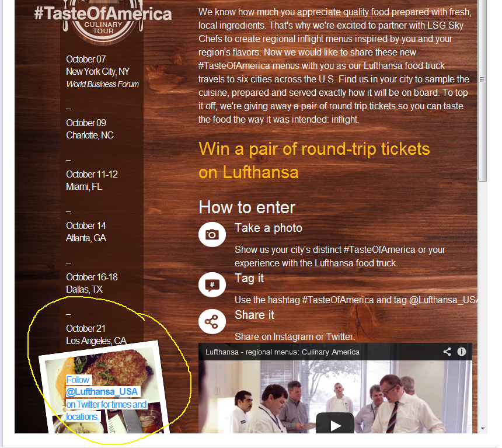Click the Win a pair of round-trip tickets heading
Viewport: 502px width, 448px height.
click(314, 161)
